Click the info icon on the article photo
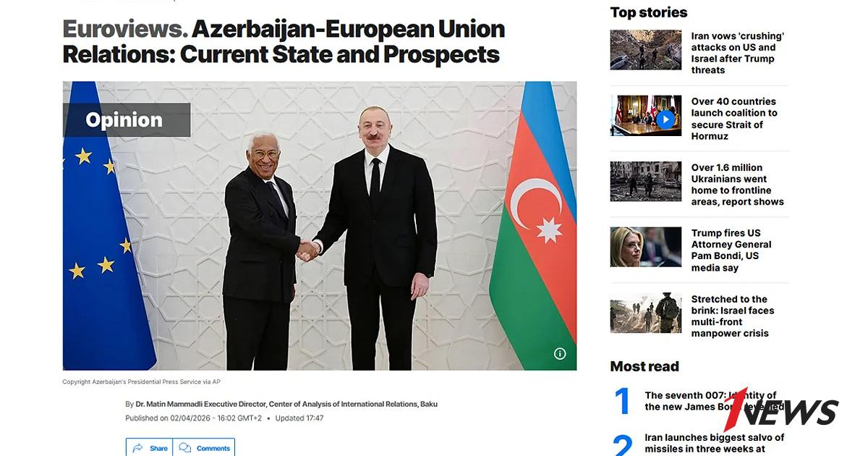Viewport: 868px width, 456px height. (560, 353)
